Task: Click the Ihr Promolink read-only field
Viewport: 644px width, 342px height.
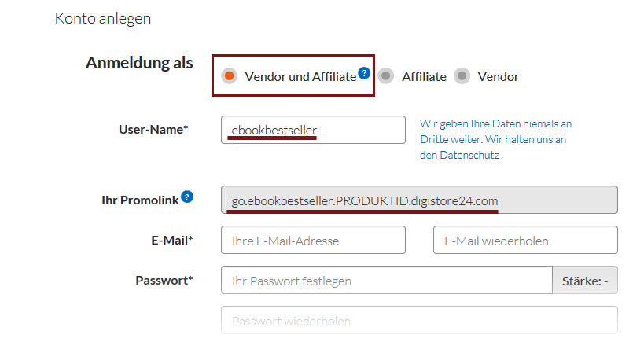Action: 419,200
